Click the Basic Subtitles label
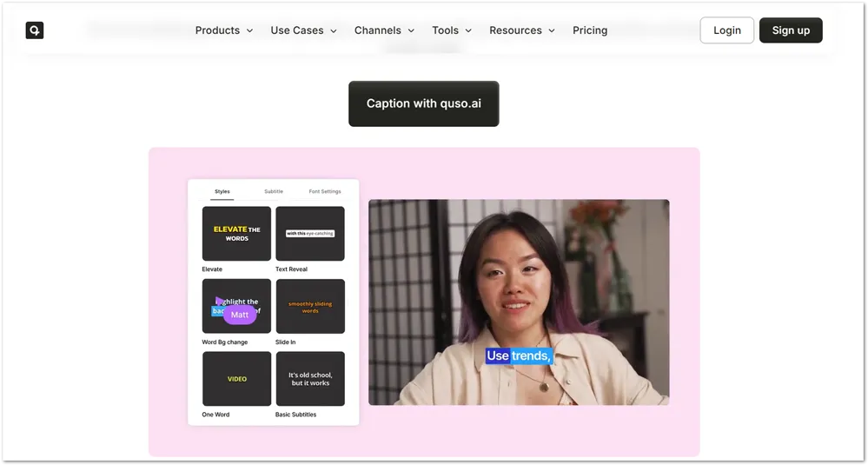Viewport: 868px width, 465px height. (x=295, y=415)
